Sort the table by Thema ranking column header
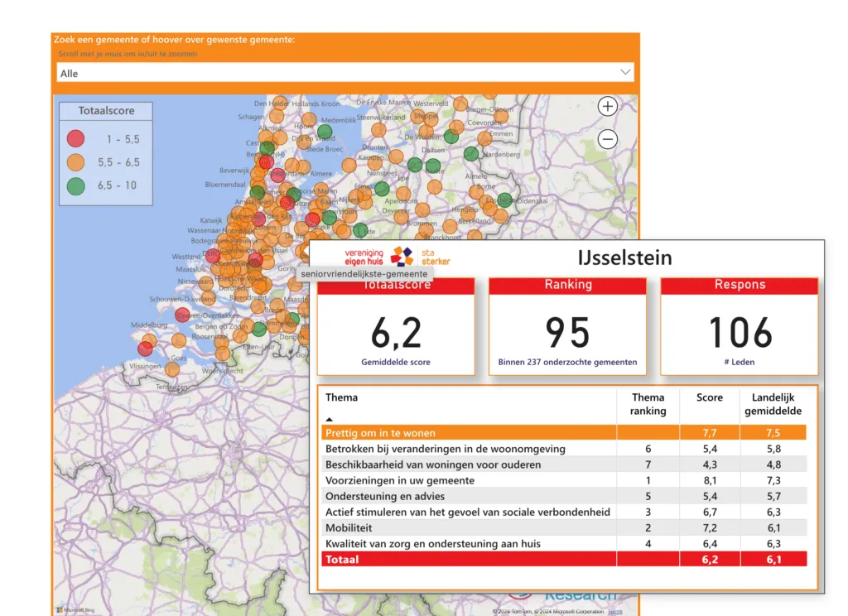Viewport: 848px width, 616px height. click(x=648, y=404)
